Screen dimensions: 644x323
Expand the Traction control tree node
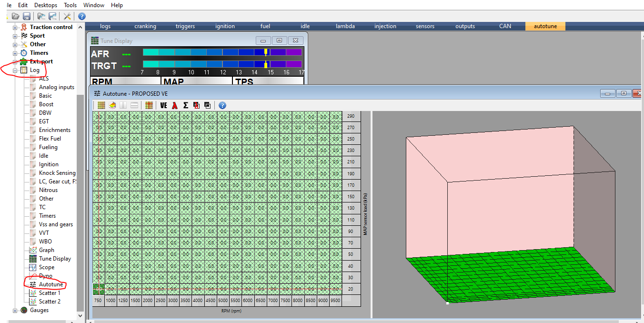(15, 27)
